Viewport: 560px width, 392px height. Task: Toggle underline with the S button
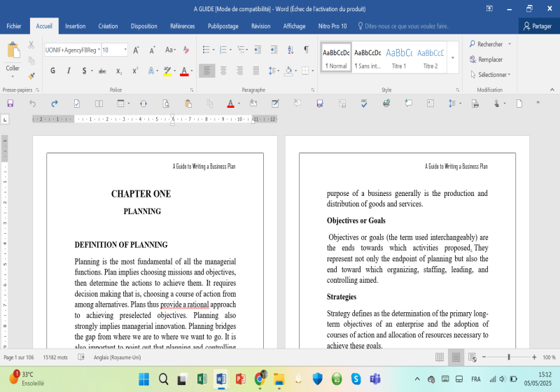[x=84, y=71]
